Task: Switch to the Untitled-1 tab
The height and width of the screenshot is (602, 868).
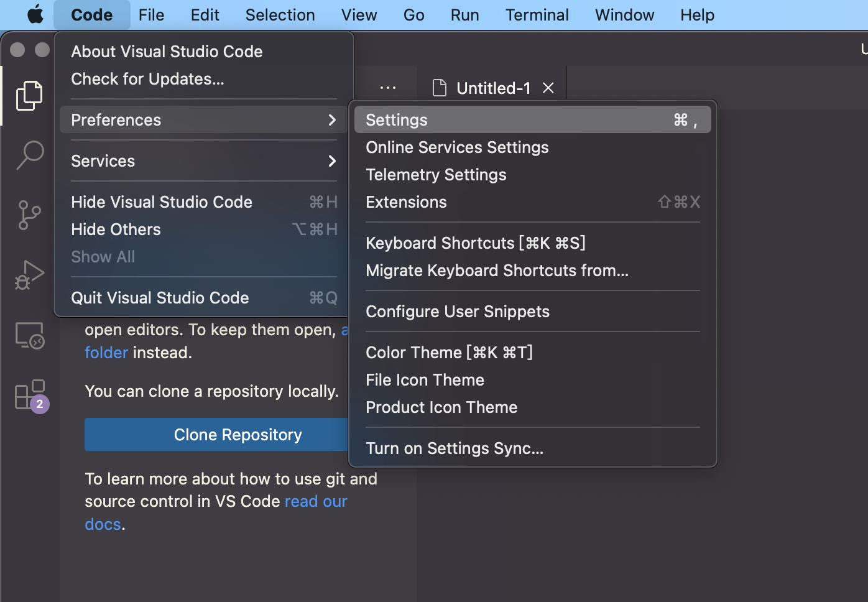Action: click(x=492, y=88)
